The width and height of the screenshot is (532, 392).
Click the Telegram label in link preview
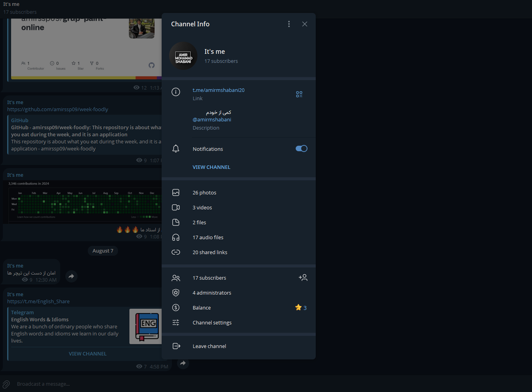(23, 312)
